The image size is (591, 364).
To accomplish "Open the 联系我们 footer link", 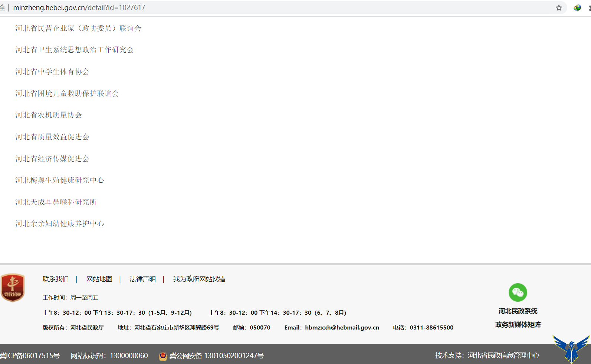I will [x=56, y=279].
